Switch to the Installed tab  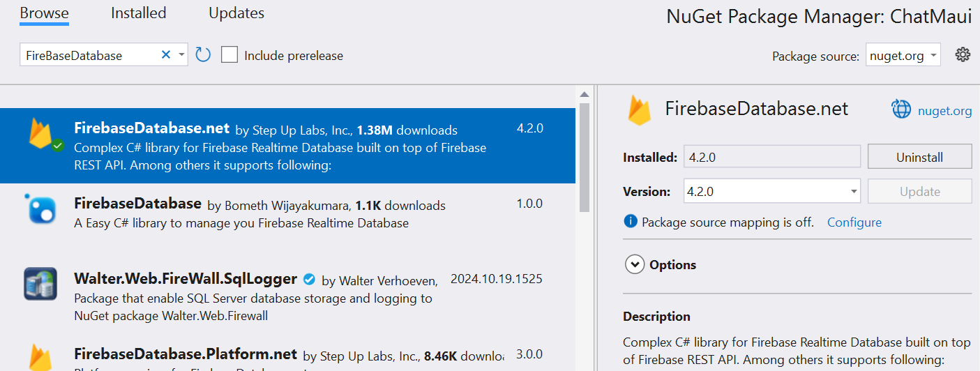(x=138, y=13)
